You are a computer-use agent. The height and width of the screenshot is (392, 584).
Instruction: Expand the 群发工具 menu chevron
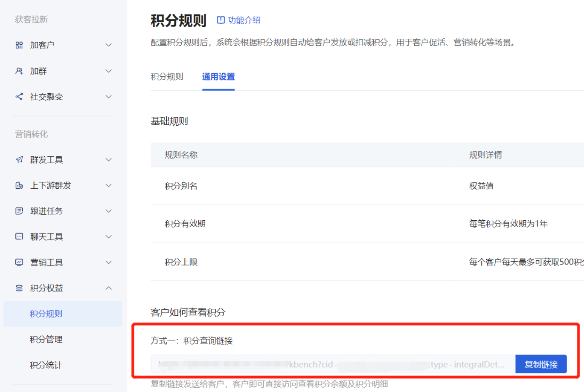(x=109, y=160)
